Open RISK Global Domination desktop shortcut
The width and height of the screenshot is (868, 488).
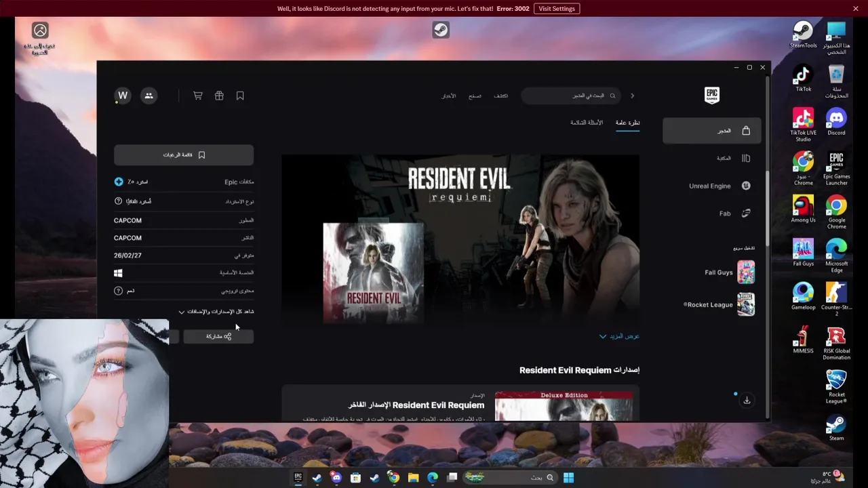tap(836, 344)
